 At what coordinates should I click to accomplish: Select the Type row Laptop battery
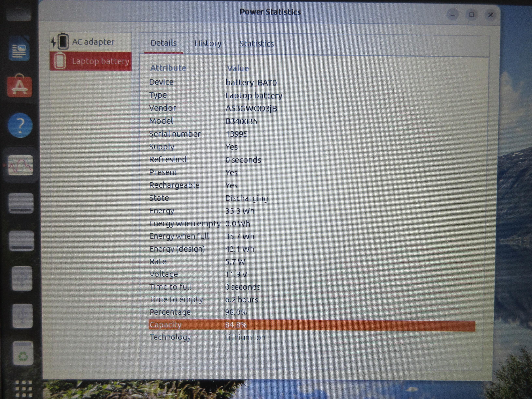pos(312,96)
